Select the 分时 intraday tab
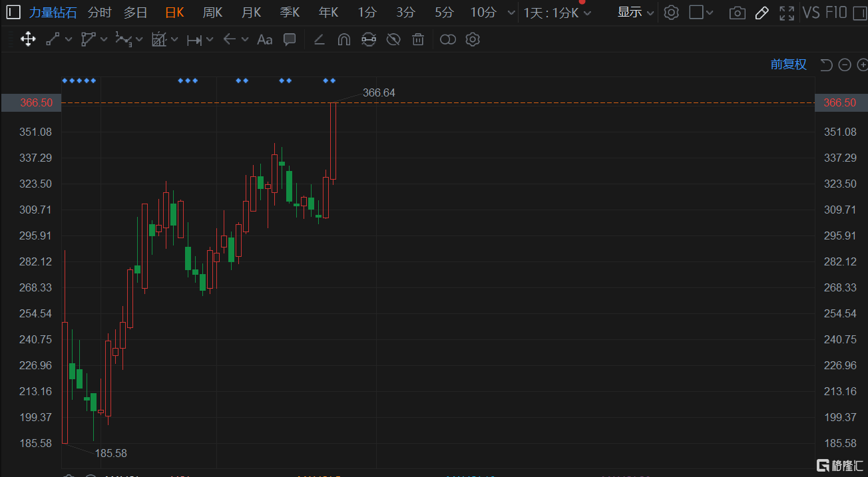The height and width of the screenshot is (477, 868). (100, 13)
